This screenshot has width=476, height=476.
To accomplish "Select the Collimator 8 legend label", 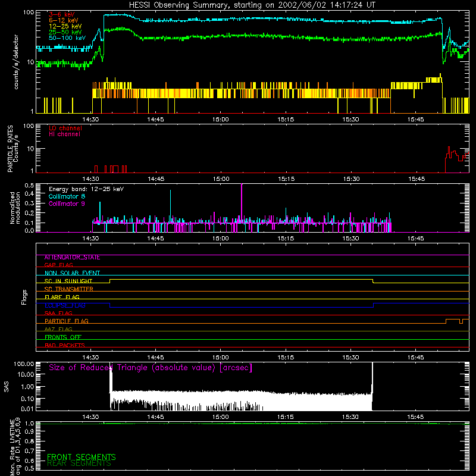I will [x=67, y=196].
